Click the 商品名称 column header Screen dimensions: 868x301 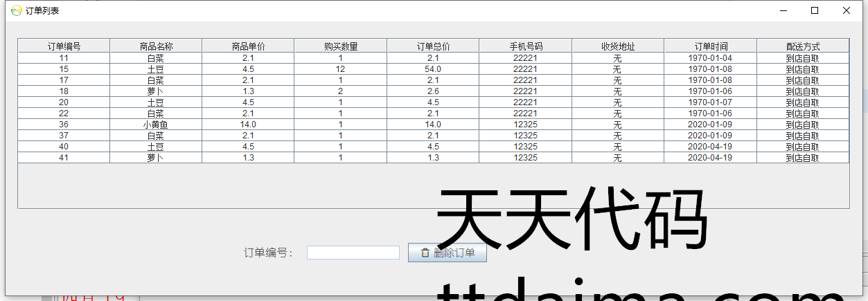pyautogui.click(x=156, y=46)
